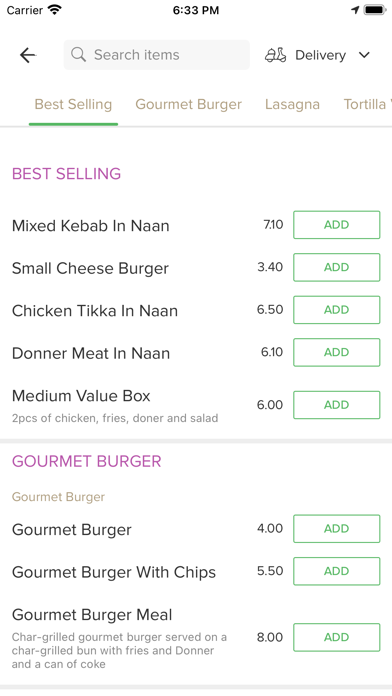Viewport: 392px width, 696px height.
Task: Add Donner Meat In Naan
Action: click(337, 352)
